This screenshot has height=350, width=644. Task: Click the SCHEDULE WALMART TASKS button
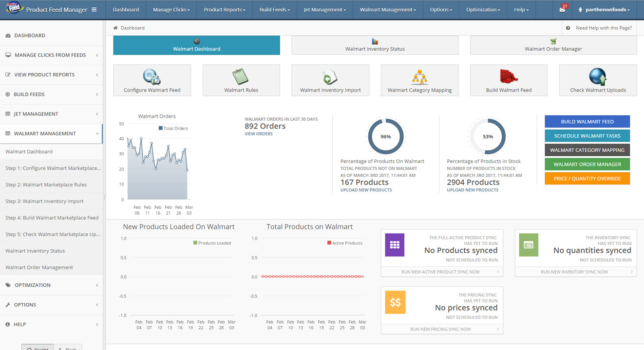[587, 136]
